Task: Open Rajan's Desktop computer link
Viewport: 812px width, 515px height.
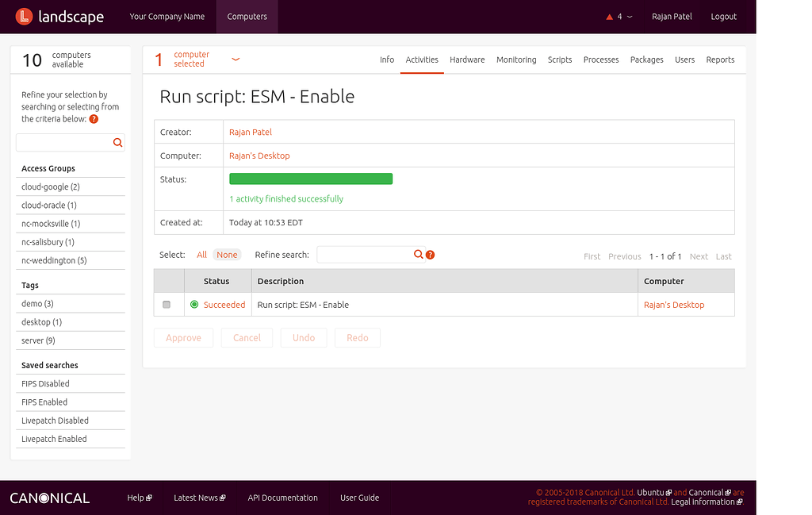Action: (x=259, y=156)
